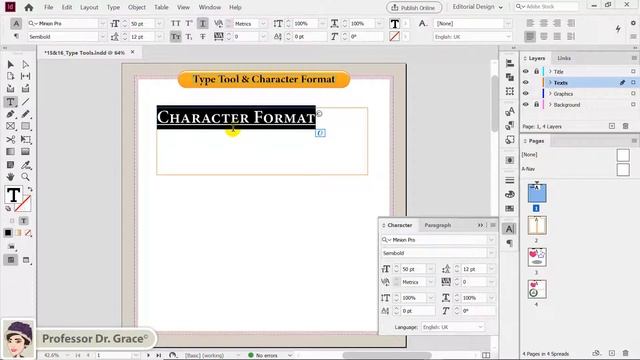The height and width of the screenshot is (360, 640).
Task: Select the Free Transform tool
Action: 25,140
